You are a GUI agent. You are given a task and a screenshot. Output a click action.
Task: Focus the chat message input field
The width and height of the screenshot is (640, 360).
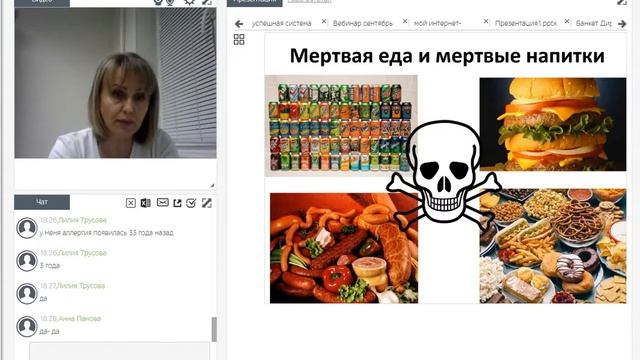point(120,351)
